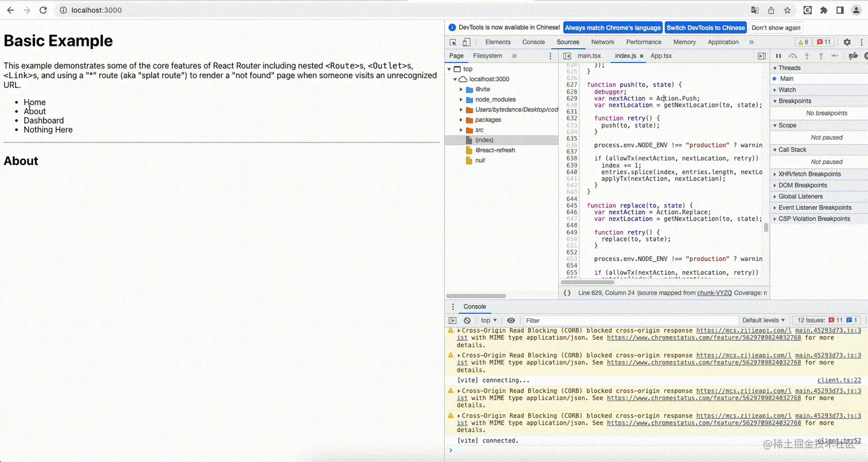Viewport: 868px width, 462px height.
Task: Click the step into debugger button
Action: (807, 56)
